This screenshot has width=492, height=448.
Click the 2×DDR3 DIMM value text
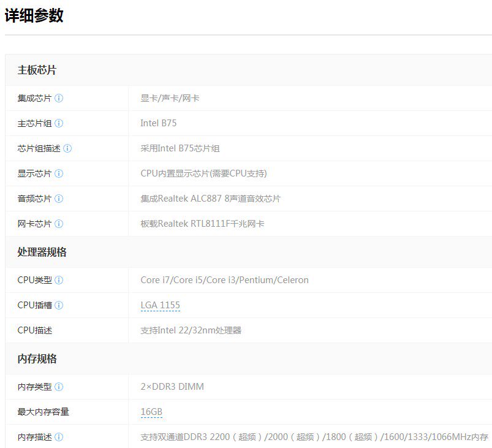(x=172, y=387)
